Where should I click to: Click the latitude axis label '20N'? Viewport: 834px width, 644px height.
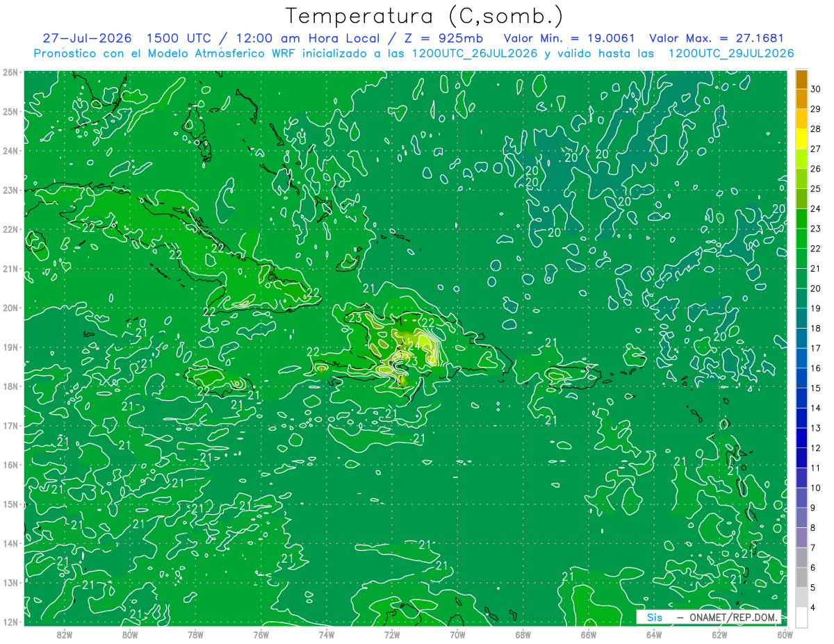[10, 308]
